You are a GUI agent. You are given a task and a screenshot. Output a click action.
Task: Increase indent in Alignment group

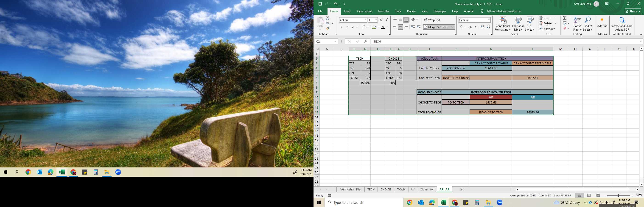[x=419, y=27]
